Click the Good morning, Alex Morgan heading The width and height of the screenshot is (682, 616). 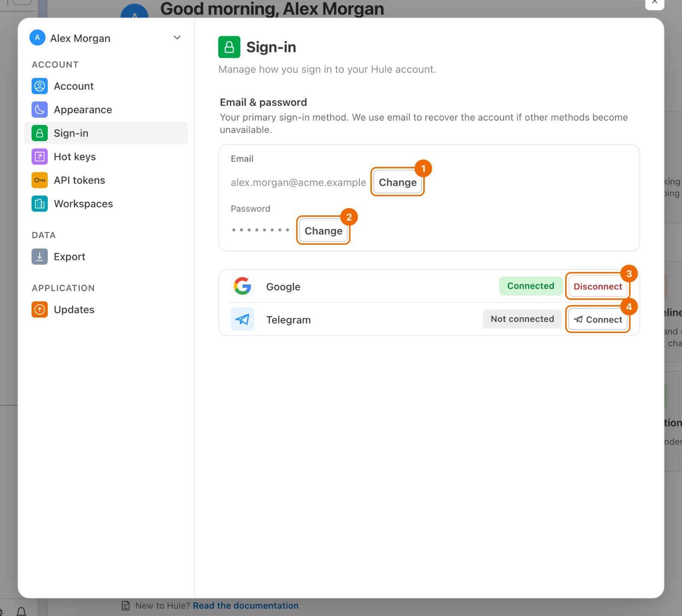(x=272, y=9)
